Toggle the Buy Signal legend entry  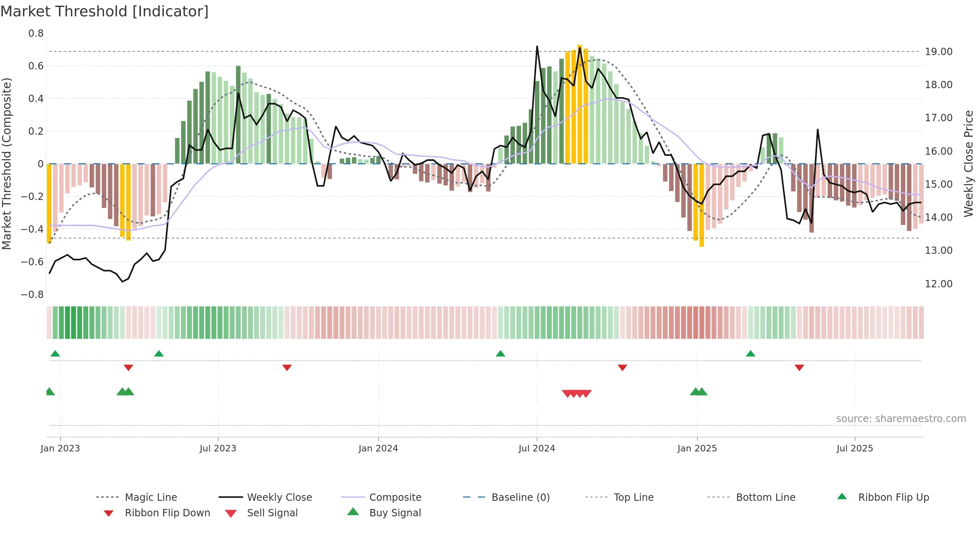click(384, 513)
